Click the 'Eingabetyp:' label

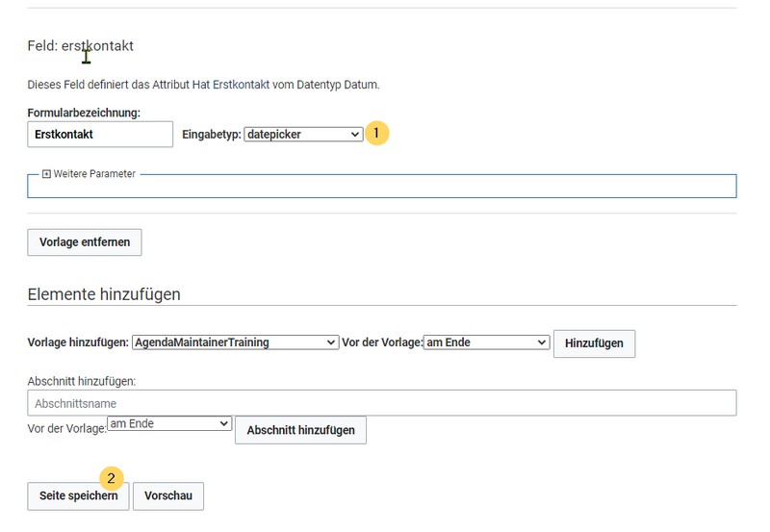click(x=212, y=135)
